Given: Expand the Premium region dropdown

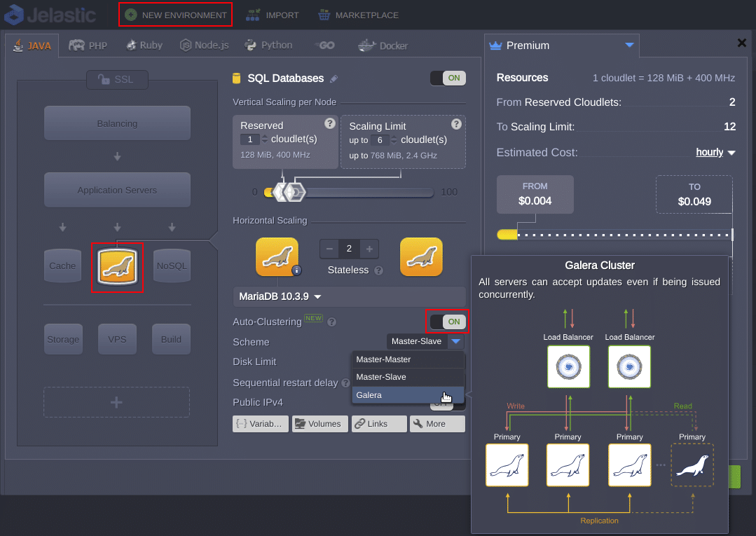Looking at the screenshot, I should (629, 46).
